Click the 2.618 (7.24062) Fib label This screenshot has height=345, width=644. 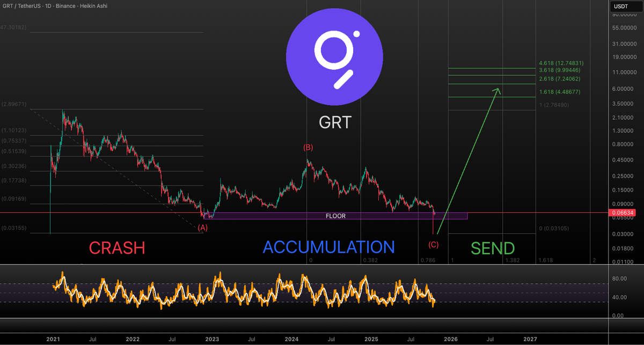[559, 79]
